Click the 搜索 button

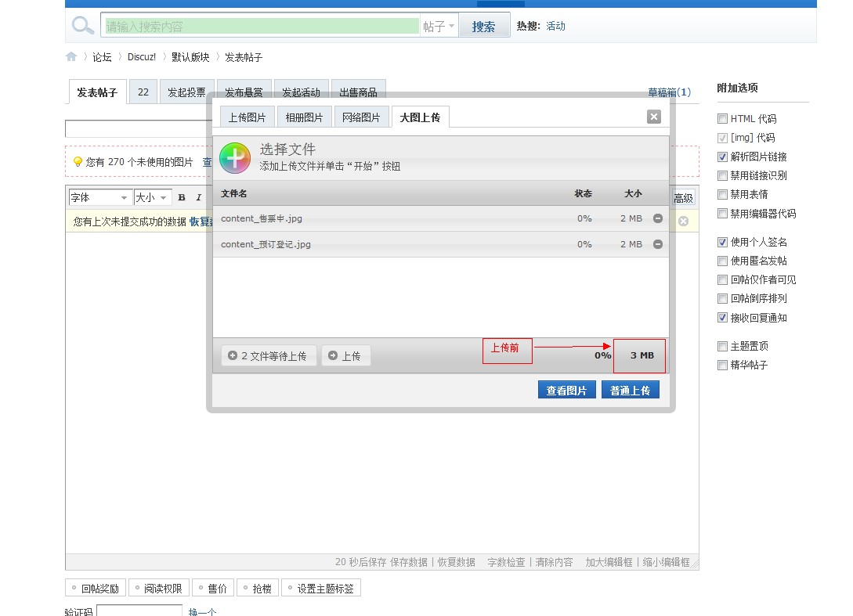(x=483, y=26)
